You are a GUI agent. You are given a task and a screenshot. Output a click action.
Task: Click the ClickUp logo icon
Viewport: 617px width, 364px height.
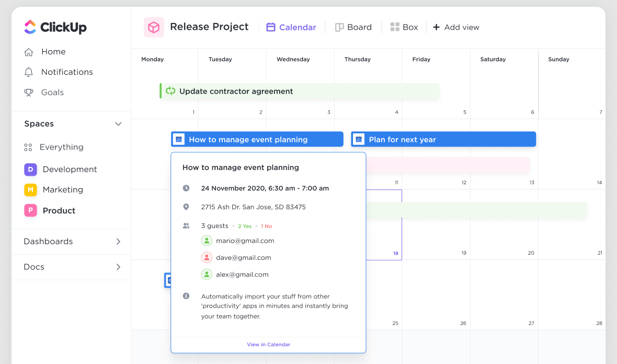point(30,27)
